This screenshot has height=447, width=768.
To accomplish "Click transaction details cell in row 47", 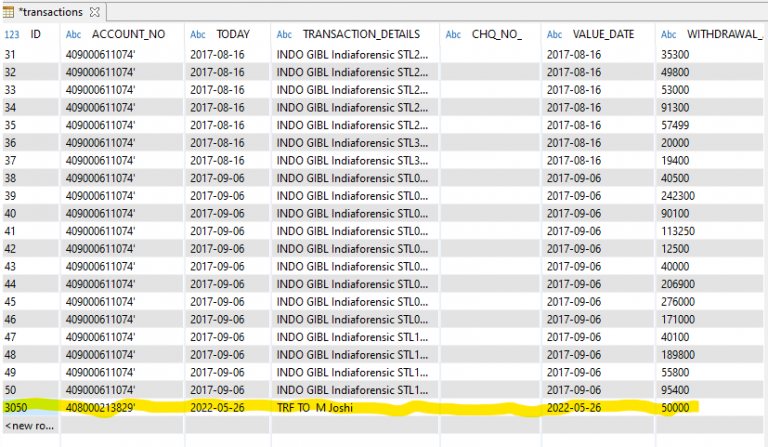I will (355, 337).
